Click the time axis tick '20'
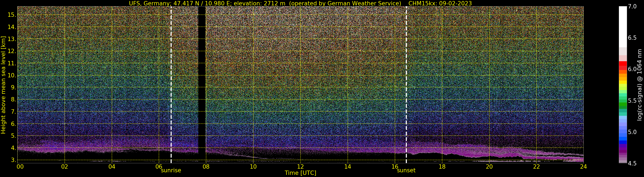 [489, 166]
